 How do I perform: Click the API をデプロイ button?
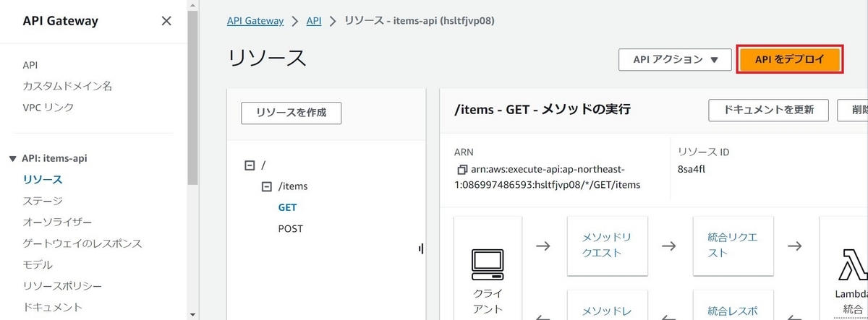coord(789,60)
